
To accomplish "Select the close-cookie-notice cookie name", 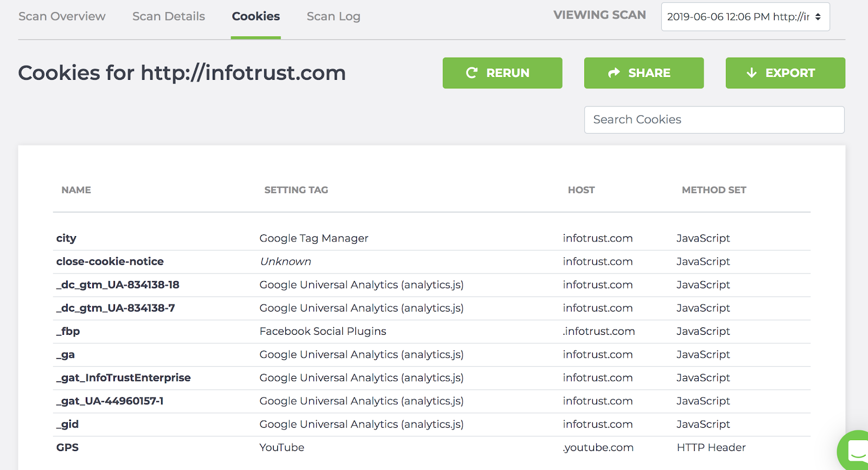I will [x=110, y=262].
